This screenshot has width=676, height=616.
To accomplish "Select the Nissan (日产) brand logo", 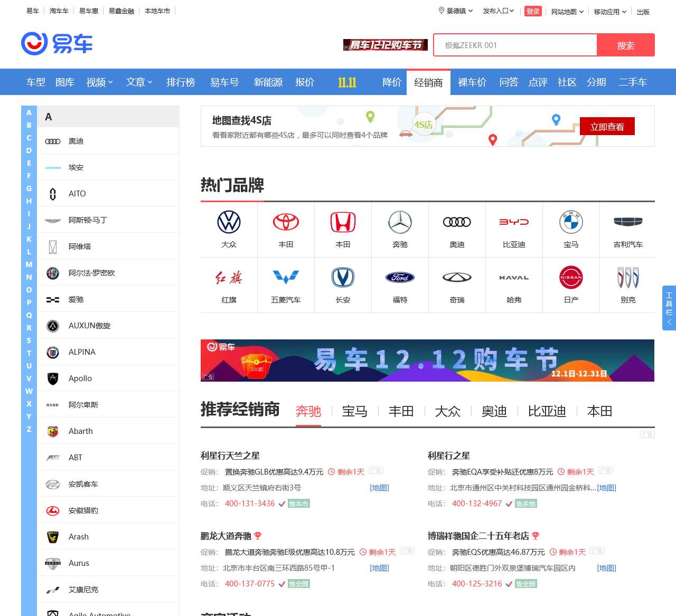I will [x=571, y=278].
